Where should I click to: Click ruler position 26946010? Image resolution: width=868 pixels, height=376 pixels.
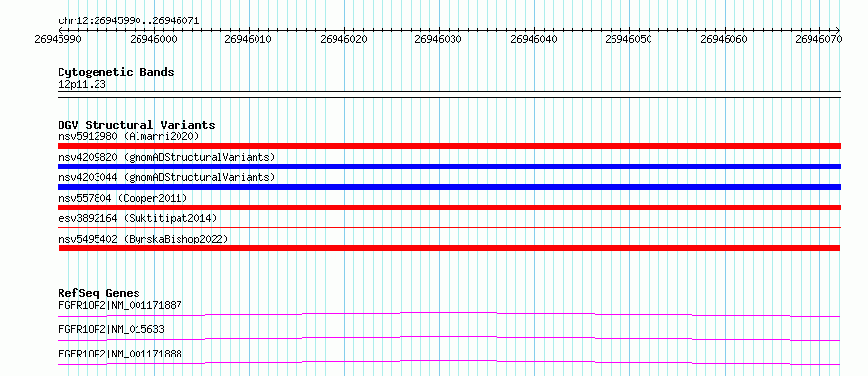pos(249,39)
